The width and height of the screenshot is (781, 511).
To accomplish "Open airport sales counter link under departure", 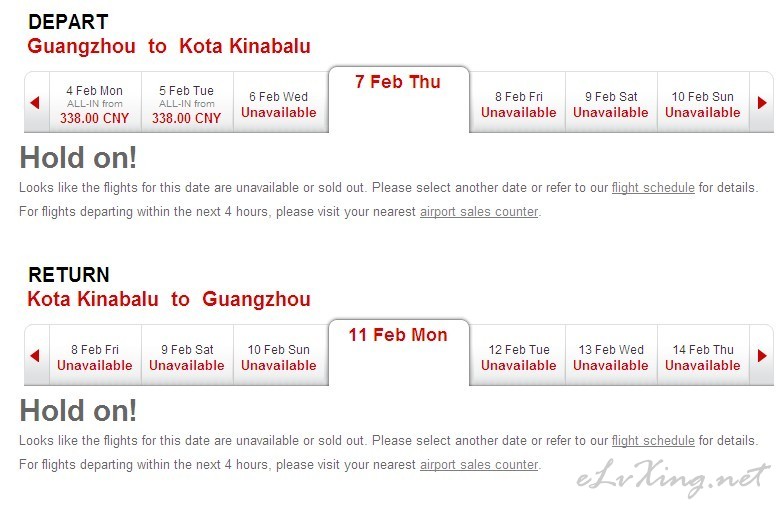I will pos(479,212).
